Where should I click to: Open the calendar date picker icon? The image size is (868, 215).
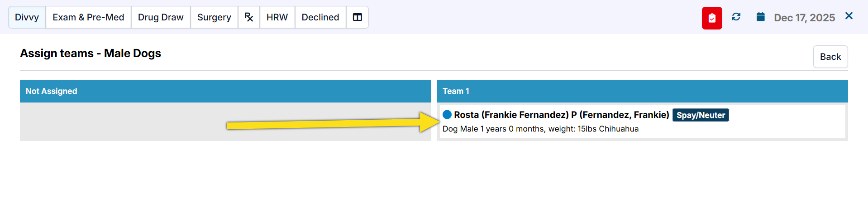[x=761, y=17]
